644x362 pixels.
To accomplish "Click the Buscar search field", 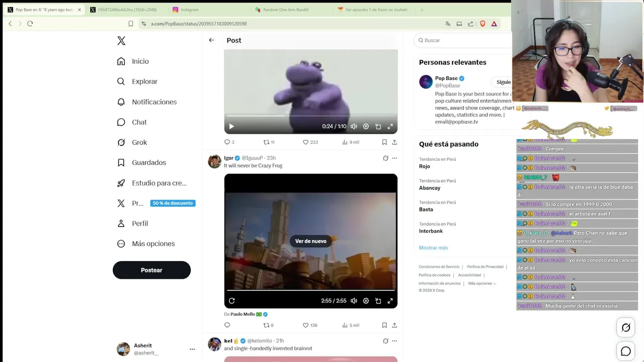I will click(463, 40).
